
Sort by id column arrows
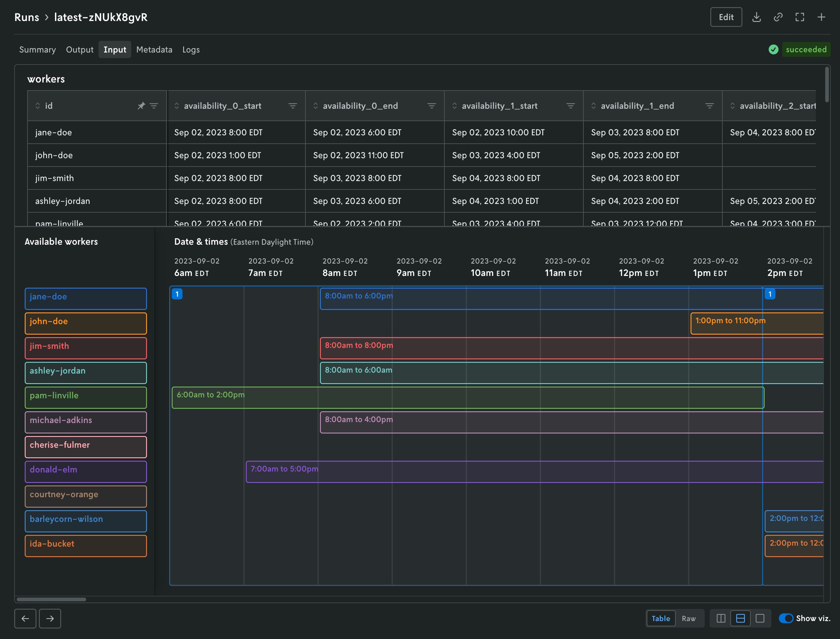(x=38, y=106)
